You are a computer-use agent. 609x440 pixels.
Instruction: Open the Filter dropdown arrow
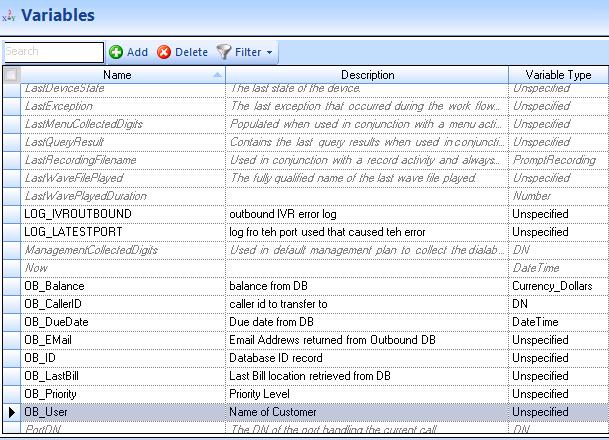coord(270,52)
